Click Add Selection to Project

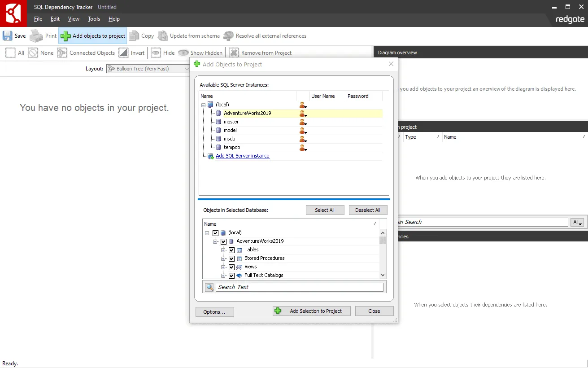312,311
